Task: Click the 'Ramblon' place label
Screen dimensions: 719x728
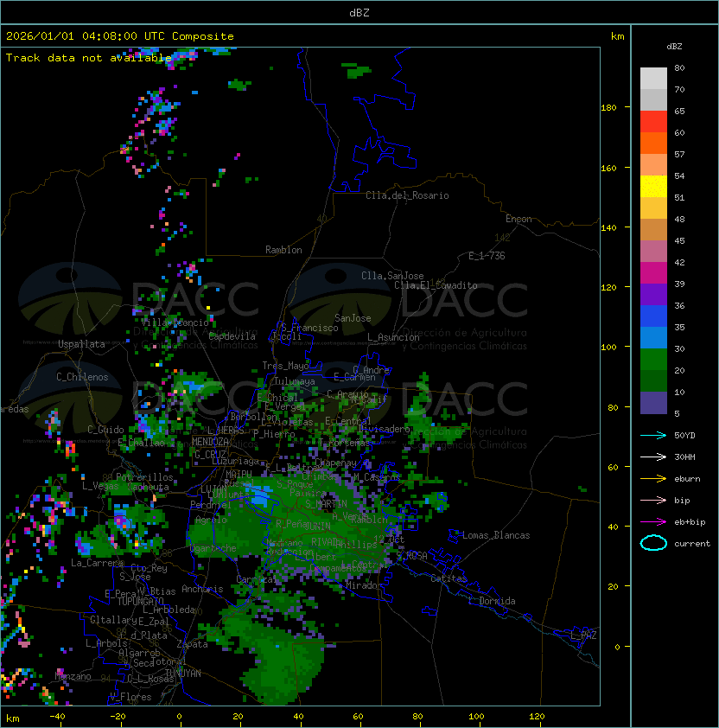Action: [x=283, y=250]
